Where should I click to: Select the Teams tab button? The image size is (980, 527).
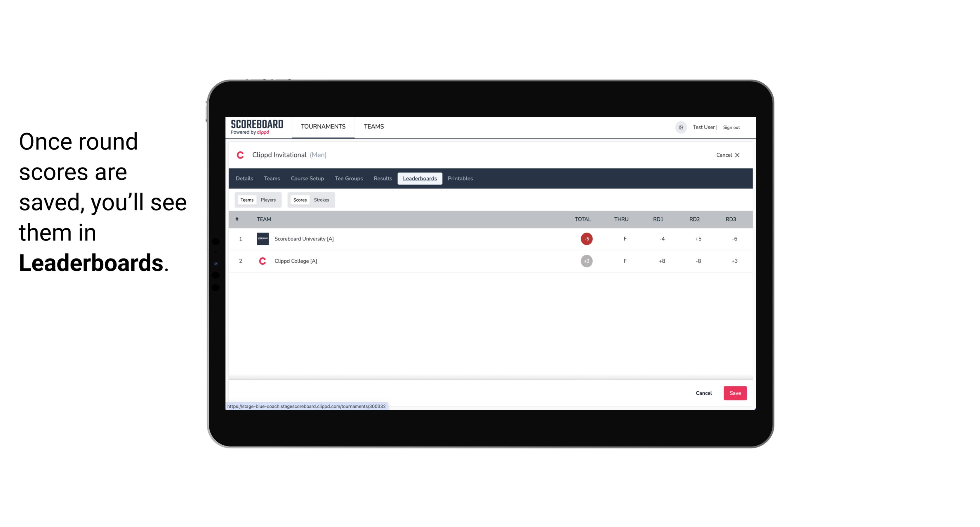pyautogui.click(x=246, y=200)
